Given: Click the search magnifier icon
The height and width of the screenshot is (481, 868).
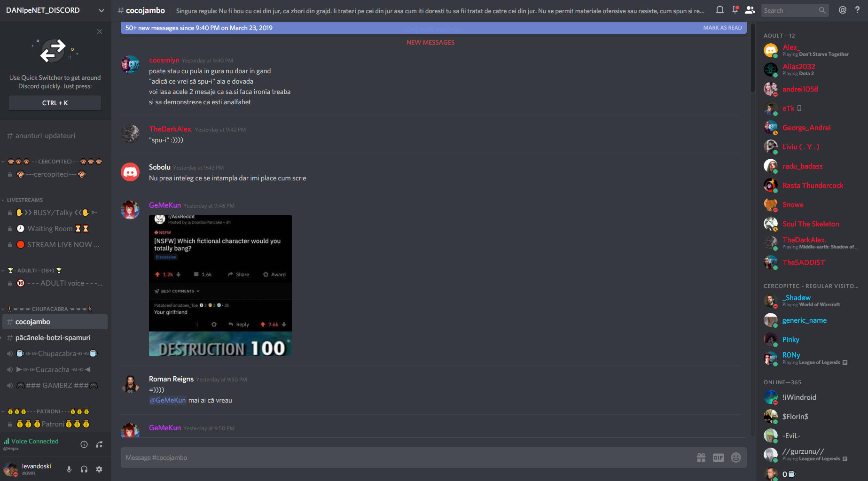Looking at the screenshot, I should pos(822,10).
